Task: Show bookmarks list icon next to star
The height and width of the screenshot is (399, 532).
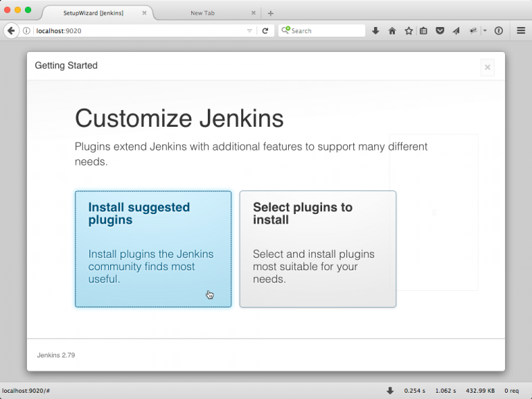Action: (x=423, y=30)
